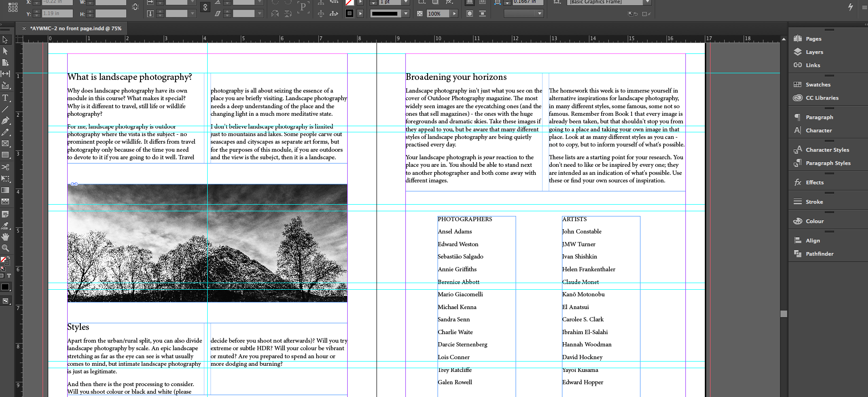
Task: Open the Basic Graphics Frame object style dropdown
Action: coord(648,2)
